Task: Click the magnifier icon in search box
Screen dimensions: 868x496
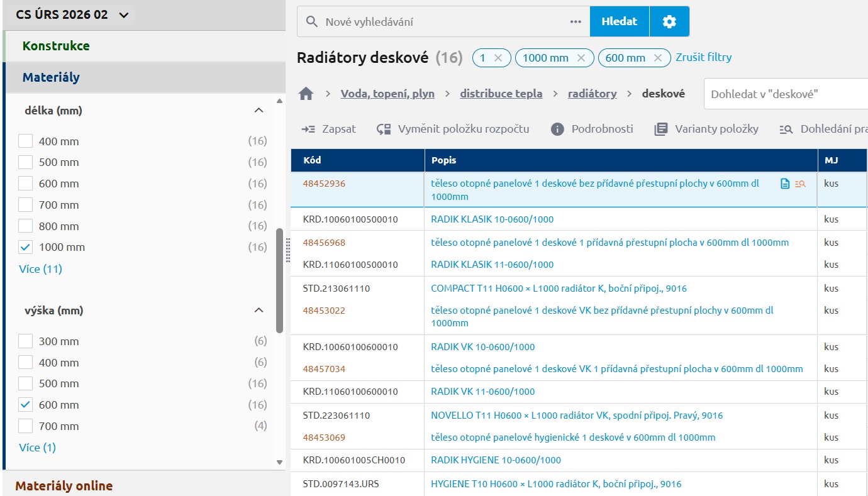Action: [311, 21]
